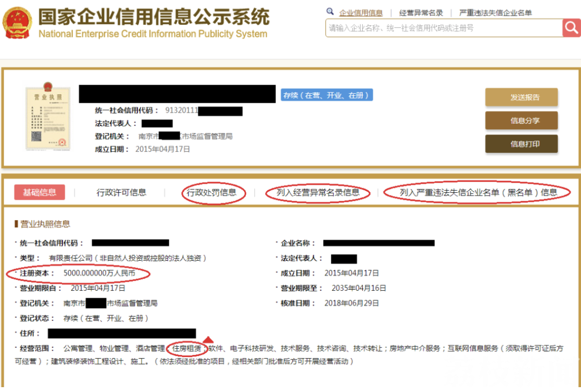The height and width of the screenshot is (392, 581).
Task: Click the 住房租赁 text in business scope
Action: [x=186, y=348]
